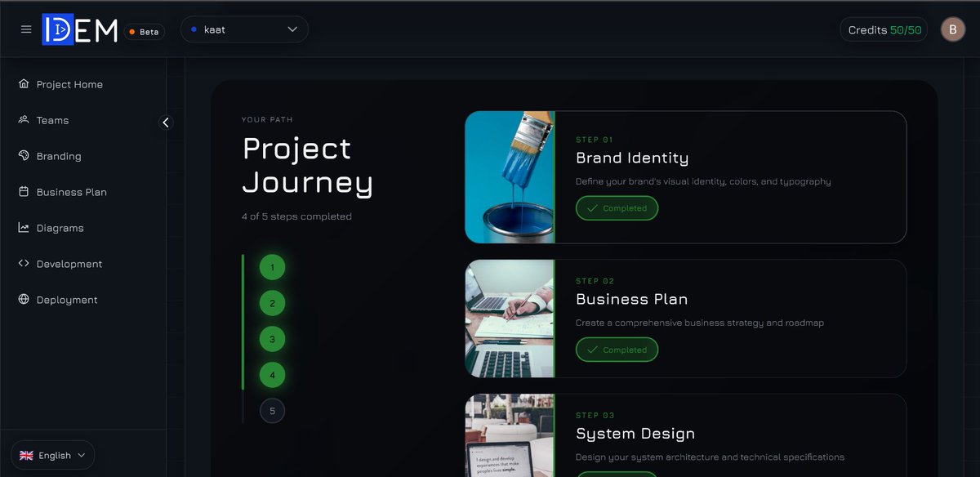Open the Brand Identity paint brush thumbnail
The height and width of the screenshot is (477, 980).
(510, 177)
